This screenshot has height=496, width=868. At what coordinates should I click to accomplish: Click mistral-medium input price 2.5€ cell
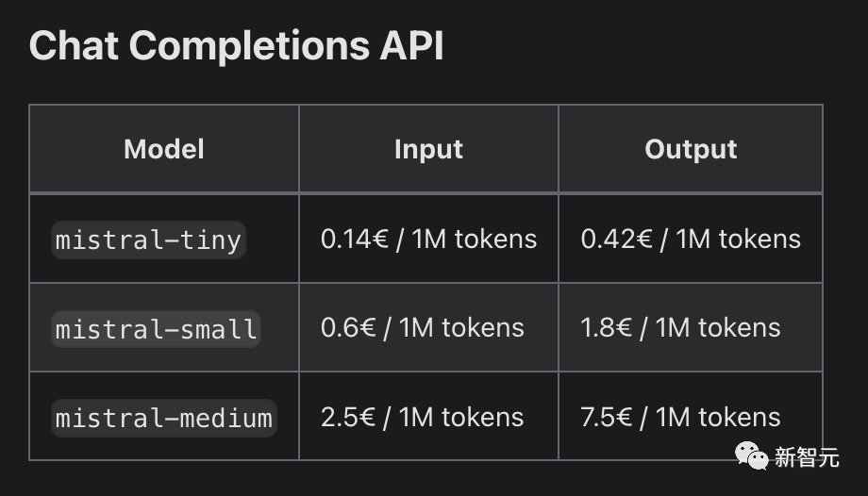pos(428,417)
